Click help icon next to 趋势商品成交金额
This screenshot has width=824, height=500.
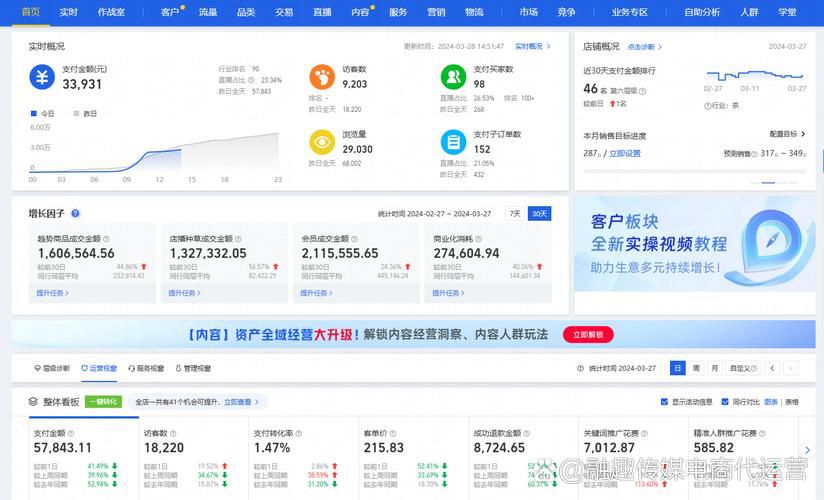(x=106, y=239)
